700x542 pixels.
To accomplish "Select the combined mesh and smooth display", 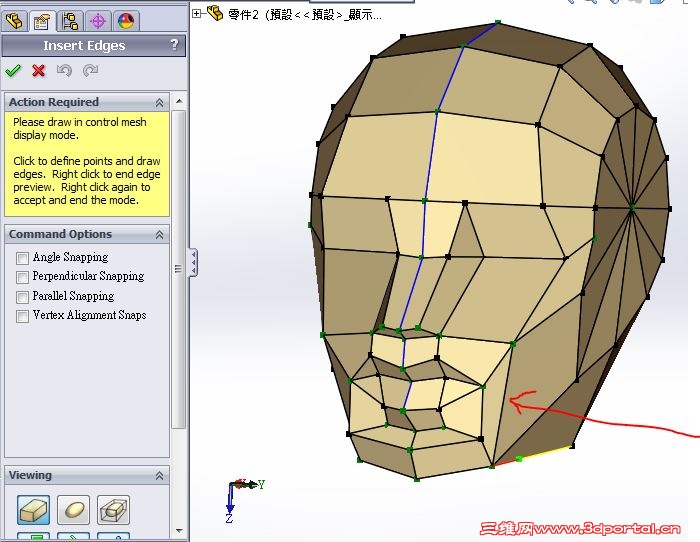I will (x=113, y=509).
